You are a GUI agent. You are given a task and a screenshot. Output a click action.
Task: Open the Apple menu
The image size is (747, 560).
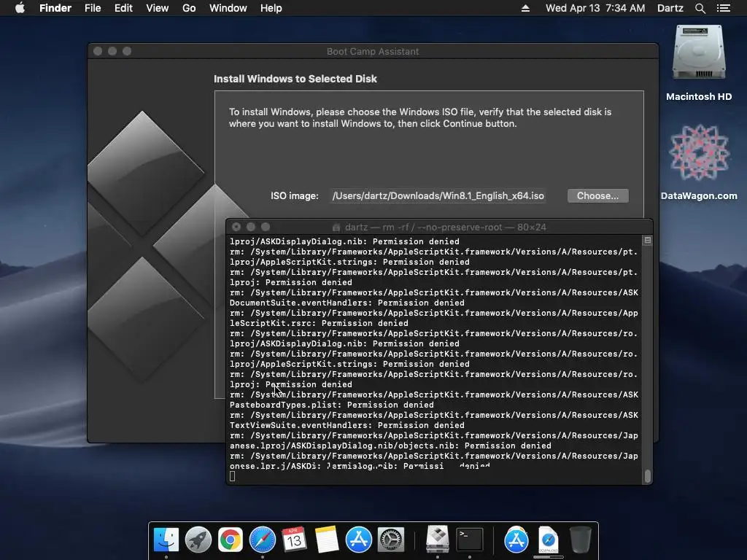coord(20,8)
